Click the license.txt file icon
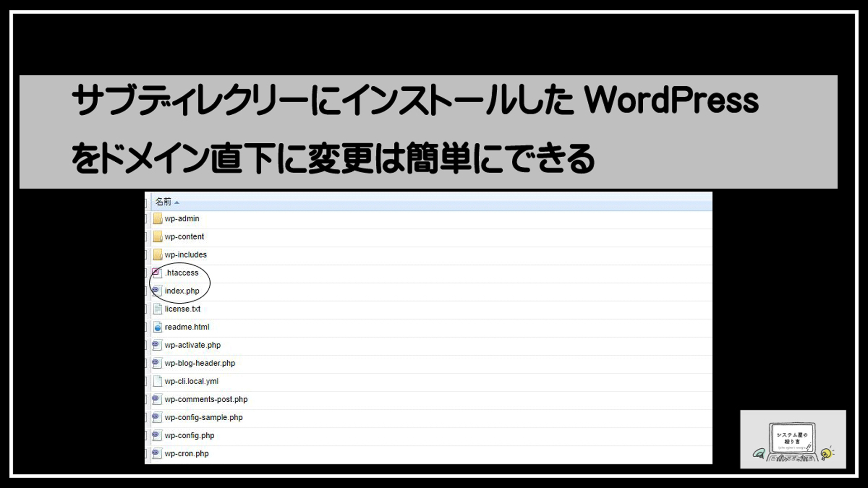Viewport: 868px width, 488px height. 157,309
